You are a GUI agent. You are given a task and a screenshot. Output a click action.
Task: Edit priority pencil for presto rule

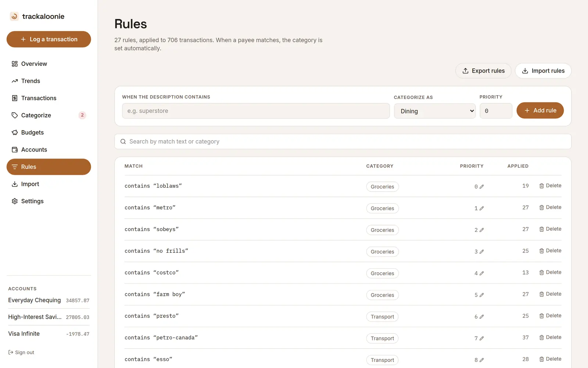coord(481,317)
